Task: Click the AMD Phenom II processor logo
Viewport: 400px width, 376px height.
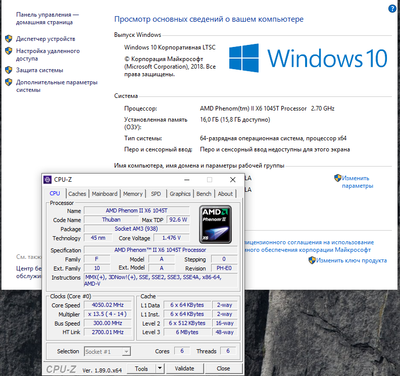Action: [x=215, y=224]
